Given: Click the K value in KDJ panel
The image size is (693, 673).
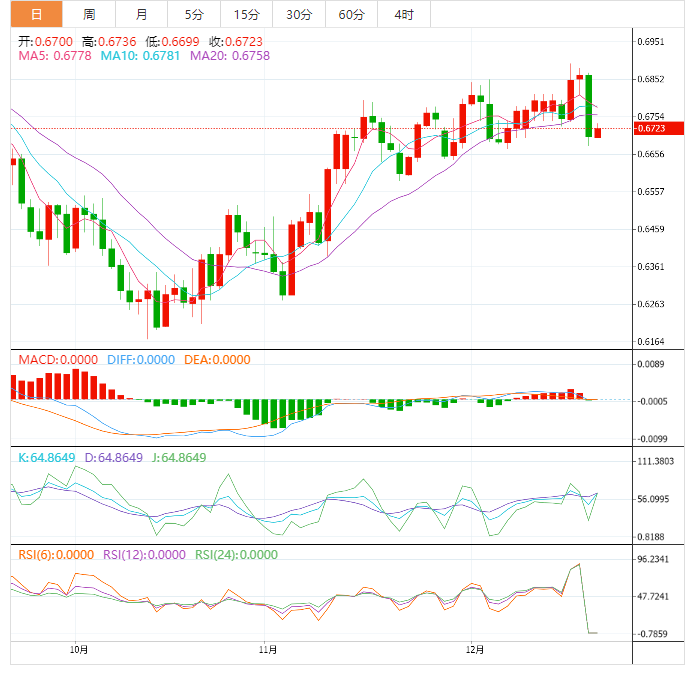Looking at the screenshot, I should pyautogui.click(x=47, y=457).
